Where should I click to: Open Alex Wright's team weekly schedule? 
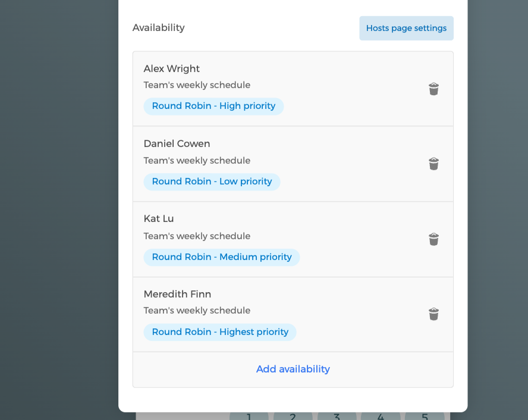click(197, 84)
